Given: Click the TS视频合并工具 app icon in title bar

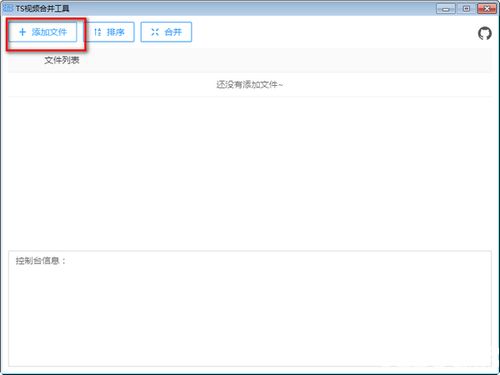Looking at the screenshot, I should click(8, 8).
